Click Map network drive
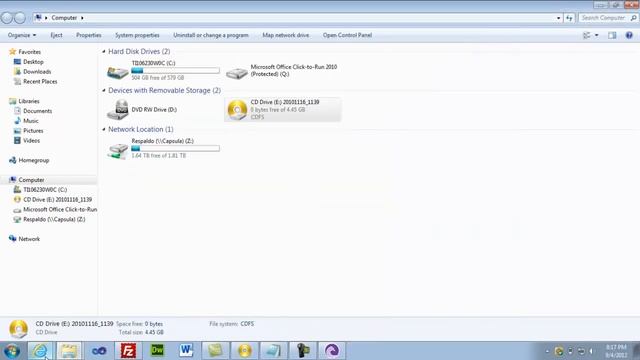Screen dimensions: 640x360 point(286,35)
